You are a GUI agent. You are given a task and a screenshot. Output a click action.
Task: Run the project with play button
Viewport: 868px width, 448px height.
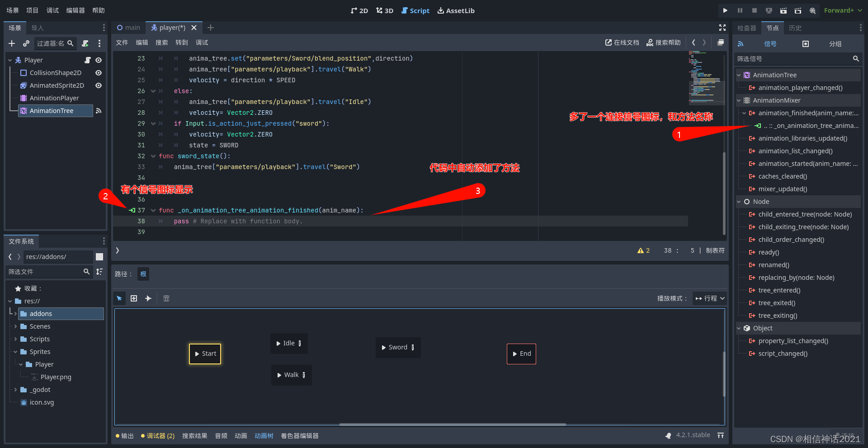pos(725,10)
